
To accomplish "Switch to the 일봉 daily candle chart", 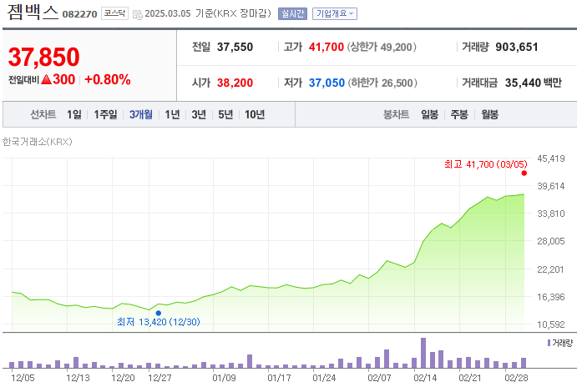I will [x=429, y=114].
